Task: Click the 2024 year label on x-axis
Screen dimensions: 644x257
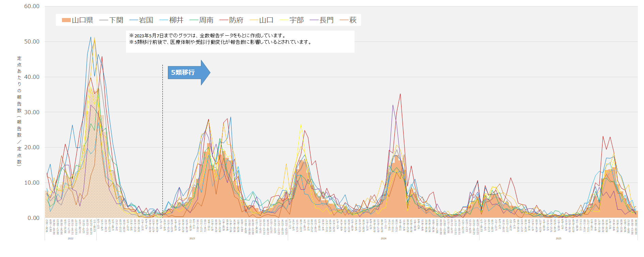Action: tap(383, 239)
